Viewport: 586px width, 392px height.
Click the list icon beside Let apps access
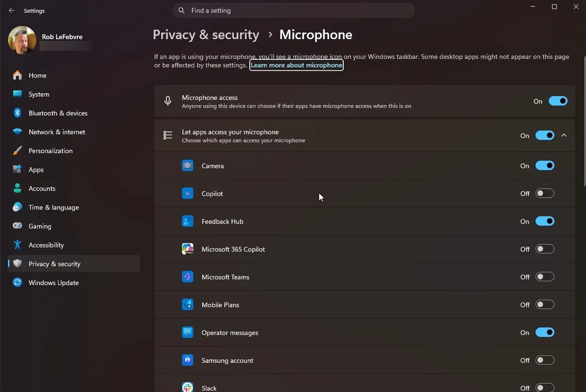(168, 136)
